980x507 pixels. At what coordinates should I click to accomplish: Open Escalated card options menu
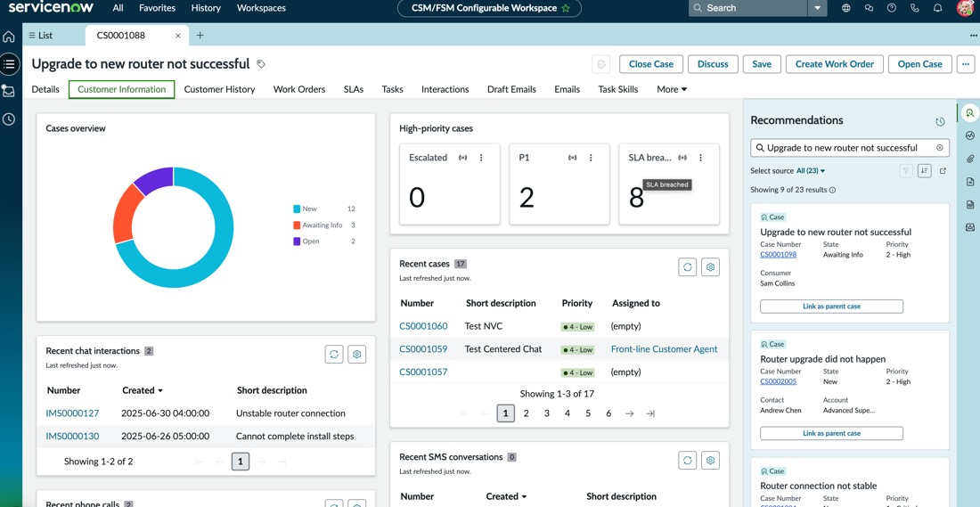pyautogui.click(x=481, y=158)
